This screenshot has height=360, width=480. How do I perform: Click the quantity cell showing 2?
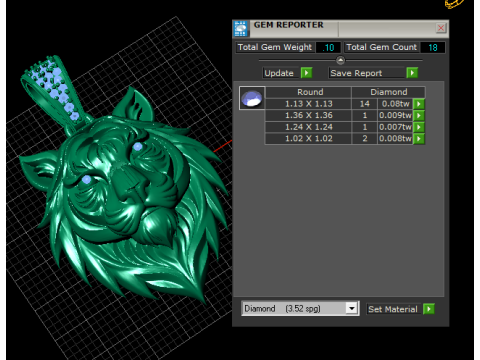coord(365,138)
